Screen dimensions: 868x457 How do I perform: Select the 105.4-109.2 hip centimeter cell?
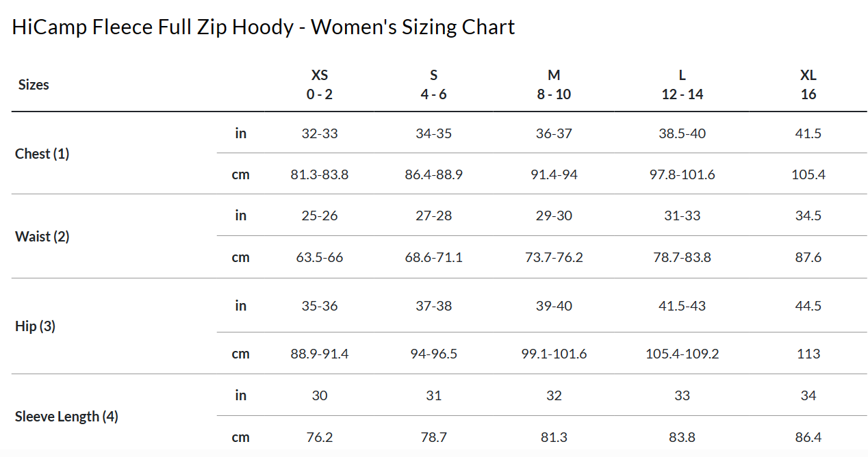(682, 354)
